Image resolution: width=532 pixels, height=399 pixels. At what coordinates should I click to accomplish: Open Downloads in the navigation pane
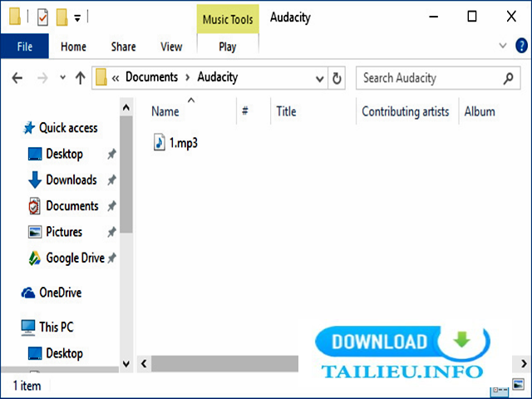click(71, 180)
